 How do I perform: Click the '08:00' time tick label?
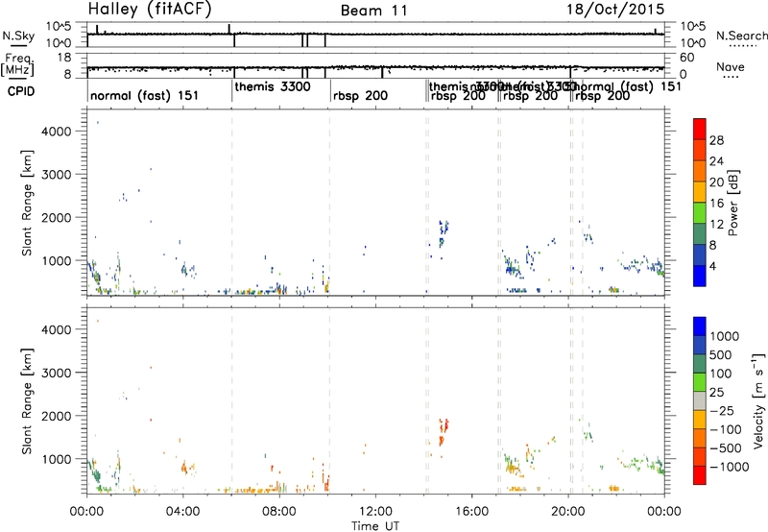coord(279,512)
